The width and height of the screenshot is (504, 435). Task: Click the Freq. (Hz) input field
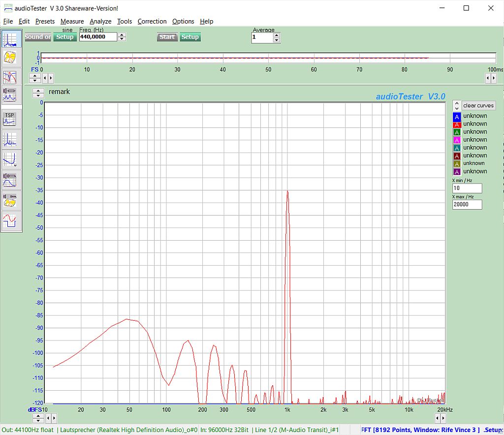[98, 36]
